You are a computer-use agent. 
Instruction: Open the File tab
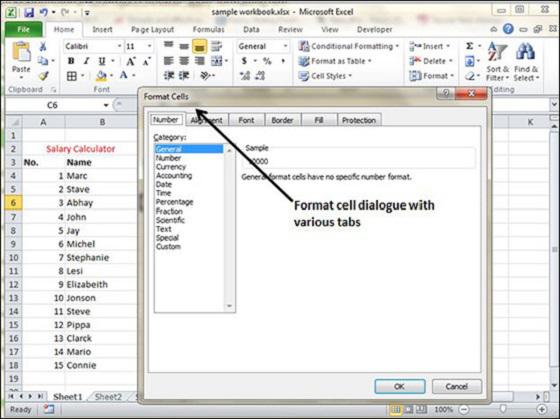[24, 29]
